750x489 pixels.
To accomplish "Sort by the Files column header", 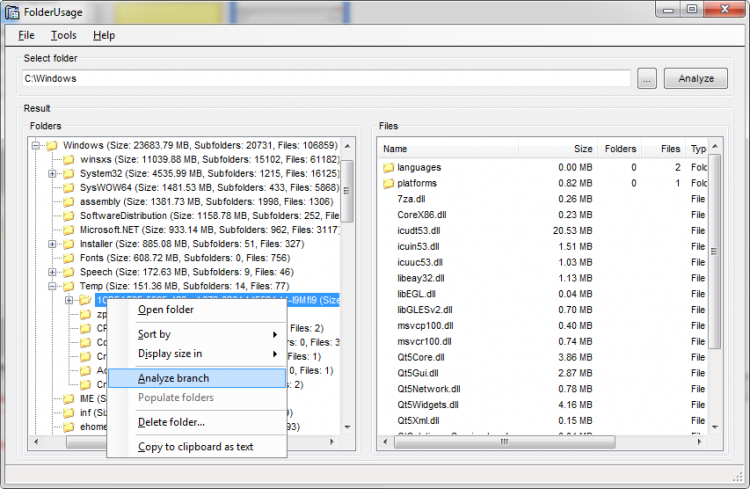I will pyautogui.click(x=663, y=149).
